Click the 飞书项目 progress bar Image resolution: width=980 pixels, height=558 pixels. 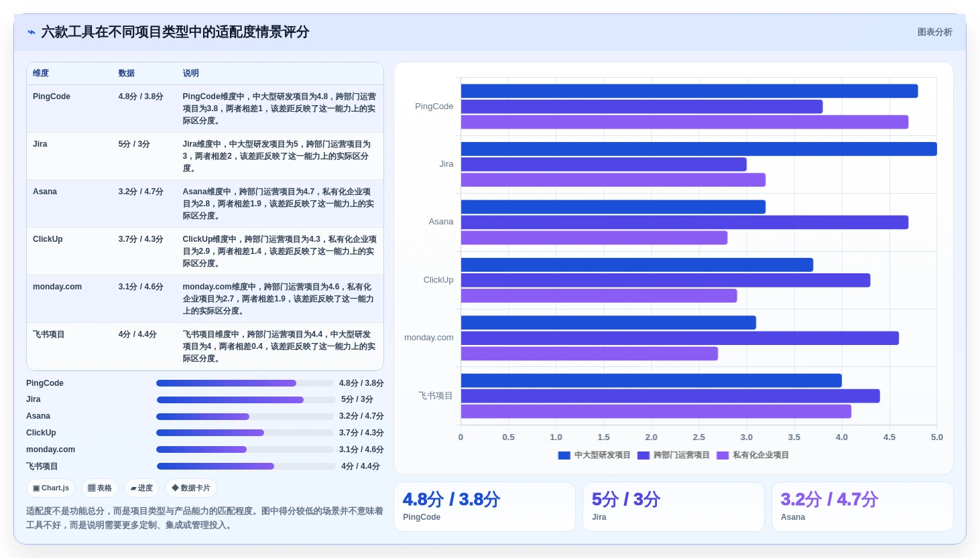246,466
